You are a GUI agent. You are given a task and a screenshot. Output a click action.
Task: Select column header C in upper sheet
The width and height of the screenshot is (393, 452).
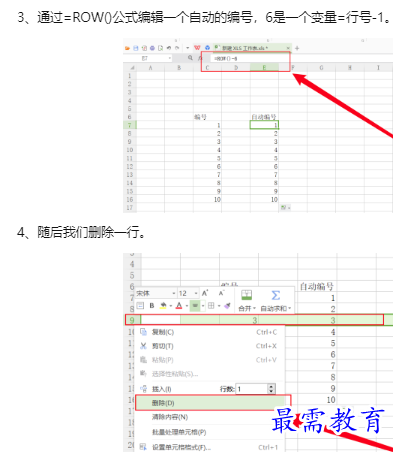(x=207, y=68)
